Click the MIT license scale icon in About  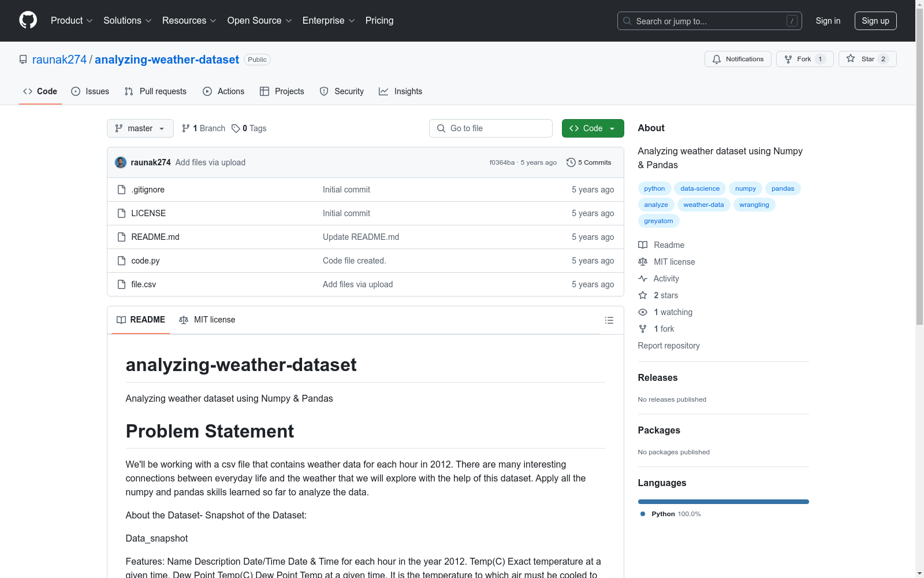coord(643,262)
